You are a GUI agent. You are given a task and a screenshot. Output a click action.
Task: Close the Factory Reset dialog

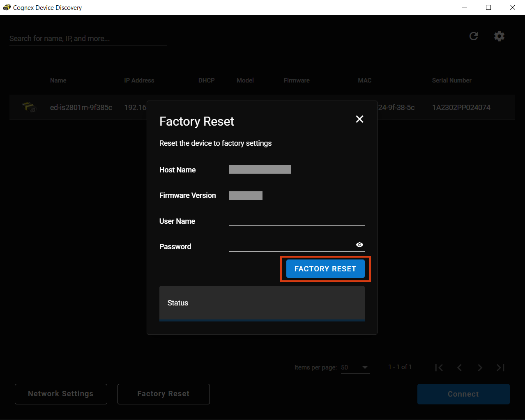point(359,119)
